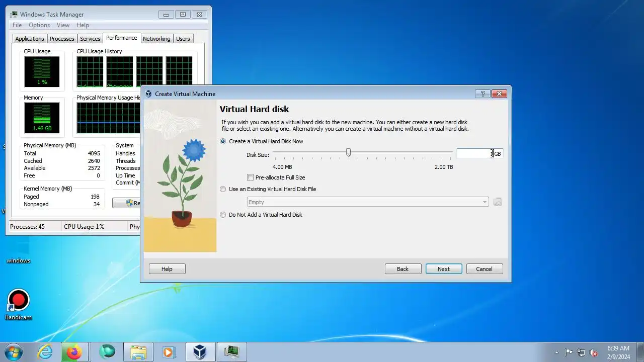Open the Empty hard disk dropdown
The height and width of the screenshot is (362, 644).
pyautogui.click(x=368, y=202)
